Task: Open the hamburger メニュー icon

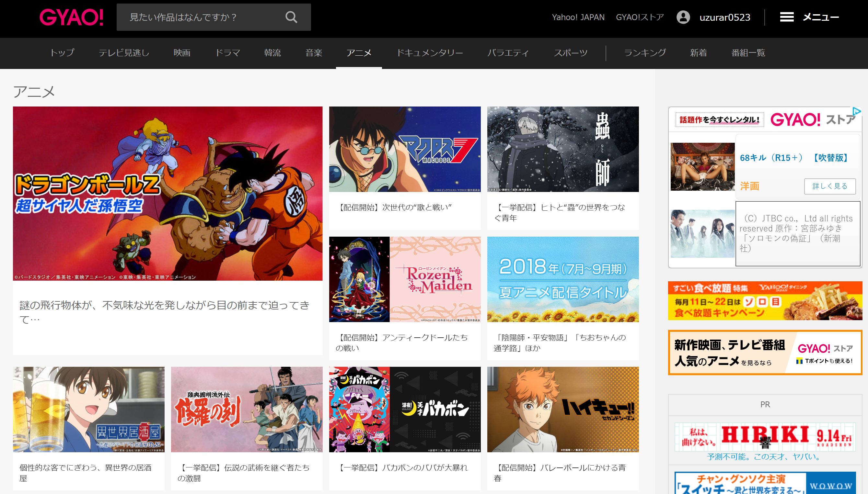Action: 786,17
